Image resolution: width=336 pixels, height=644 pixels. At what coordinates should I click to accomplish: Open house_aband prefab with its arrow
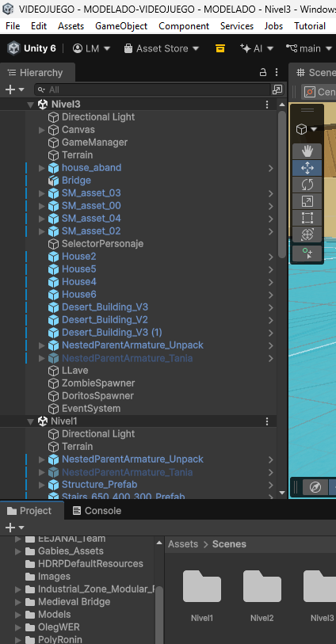271,168
